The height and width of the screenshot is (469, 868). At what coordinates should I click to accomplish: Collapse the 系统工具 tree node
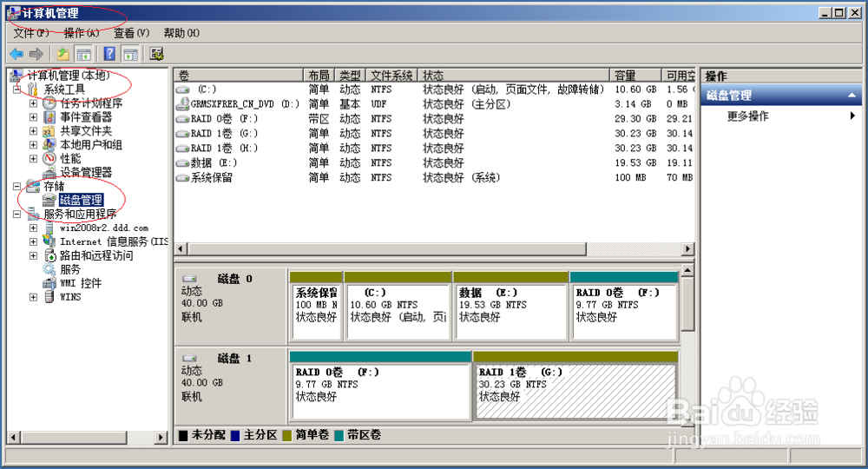click(x=16, y=89)
